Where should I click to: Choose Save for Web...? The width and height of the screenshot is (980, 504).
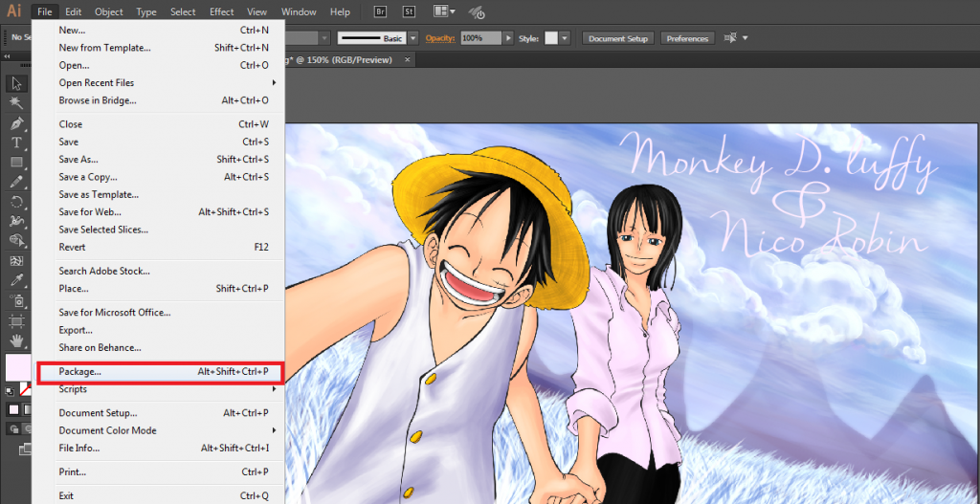[x=160, y=211]
